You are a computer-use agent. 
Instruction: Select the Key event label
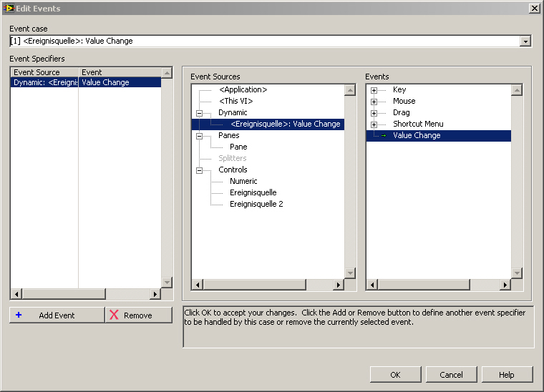tap(399, 89)
